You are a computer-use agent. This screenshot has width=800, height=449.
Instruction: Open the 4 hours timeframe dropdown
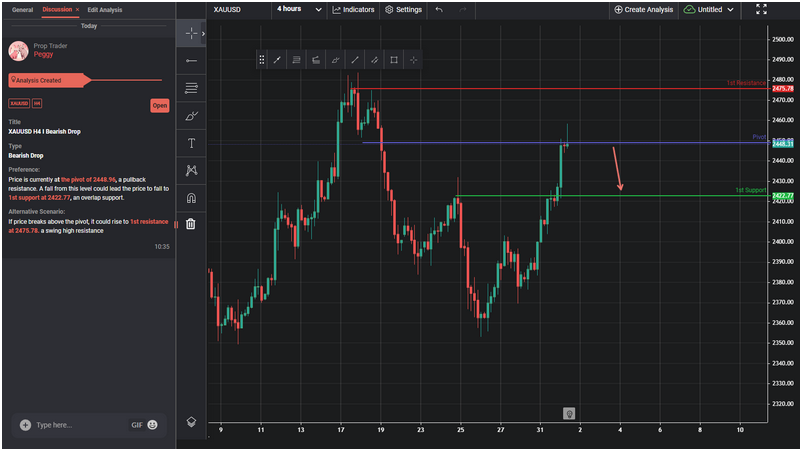click(299, 9)
